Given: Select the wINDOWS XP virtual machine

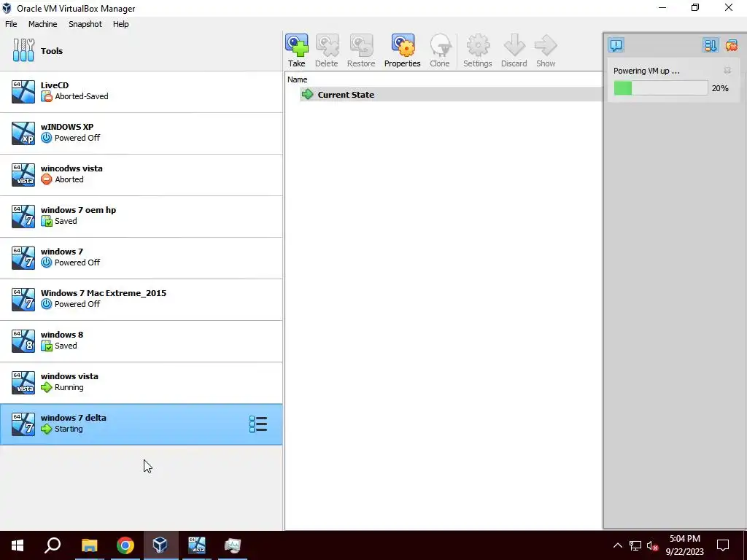Looking at the screenshot, I should (x=141, y=133).
